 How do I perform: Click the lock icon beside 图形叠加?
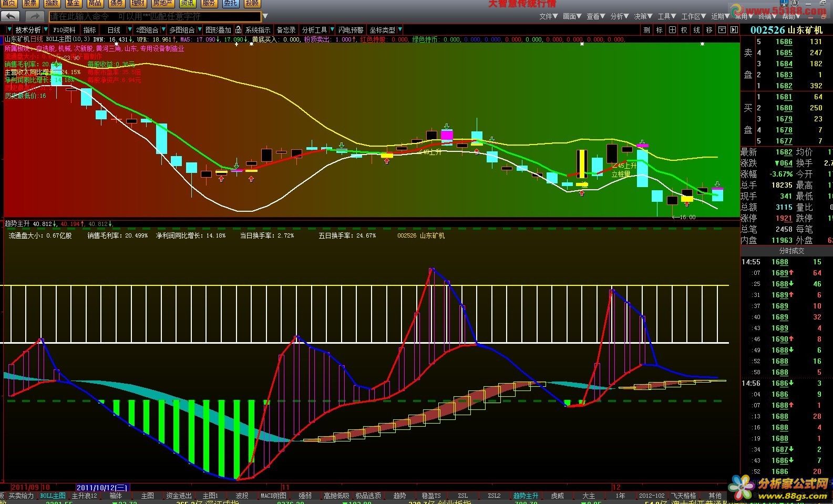tap(238, 30)
